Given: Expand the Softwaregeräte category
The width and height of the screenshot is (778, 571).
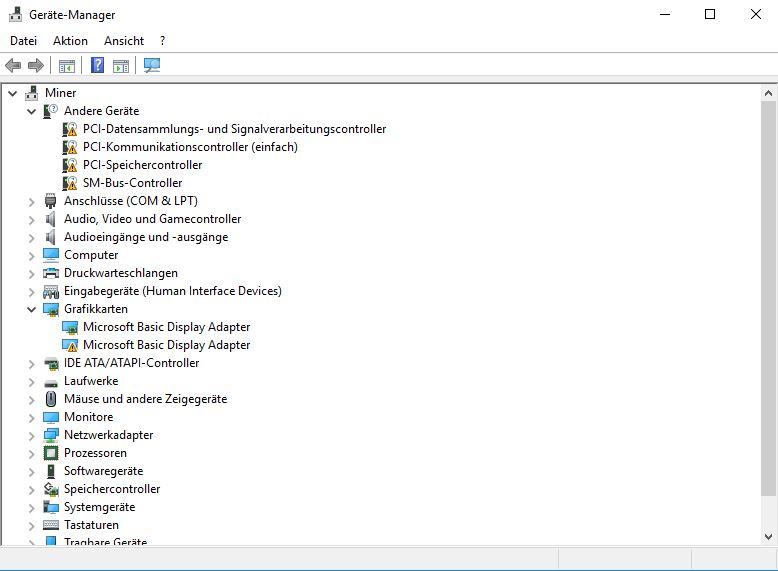Looking at the screenshot, I should click(32, 472).
